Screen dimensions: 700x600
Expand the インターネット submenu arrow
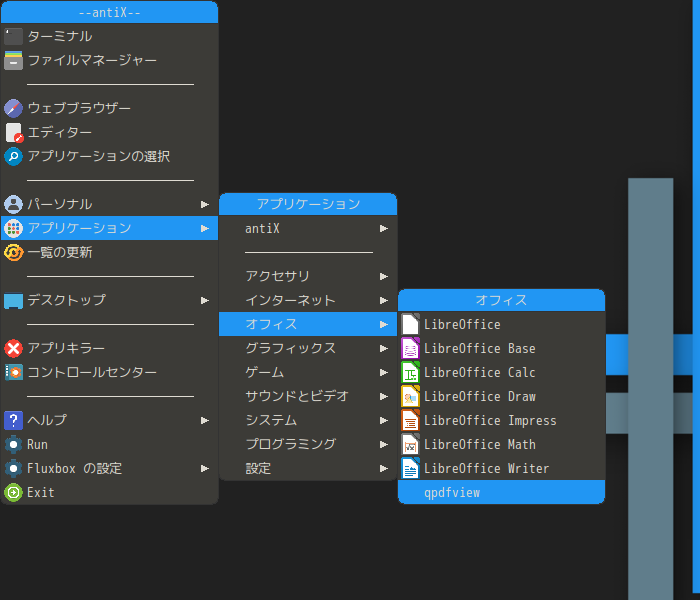[x=384, y=300]
